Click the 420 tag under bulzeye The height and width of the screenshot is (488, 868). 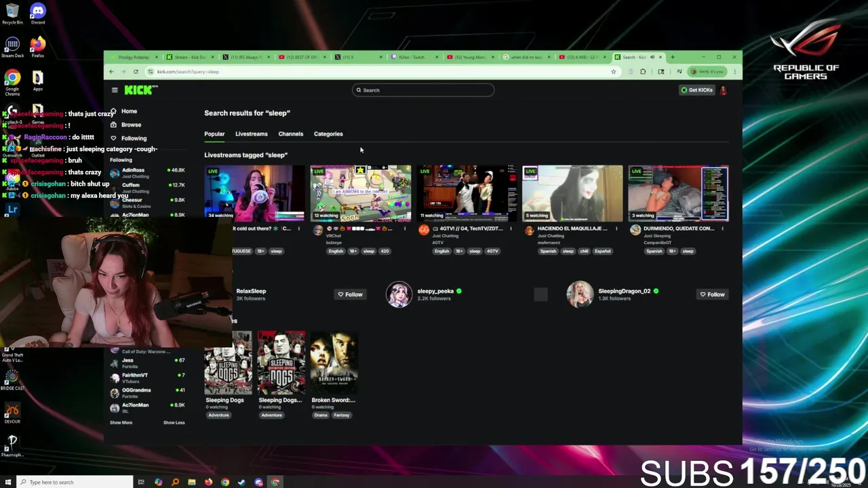[x=384, y=251]
